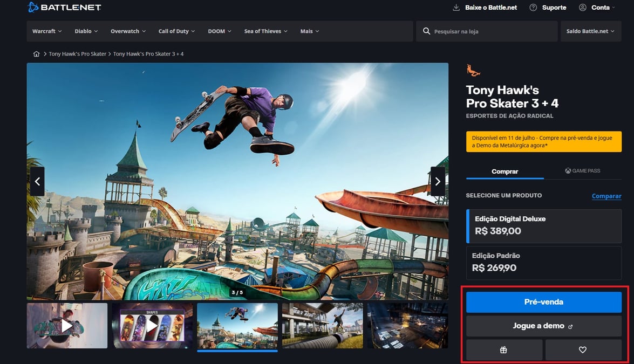Screen dimensions: 634x364
Task: Play the first skater video thumbnail
Action: pos(67,326)
